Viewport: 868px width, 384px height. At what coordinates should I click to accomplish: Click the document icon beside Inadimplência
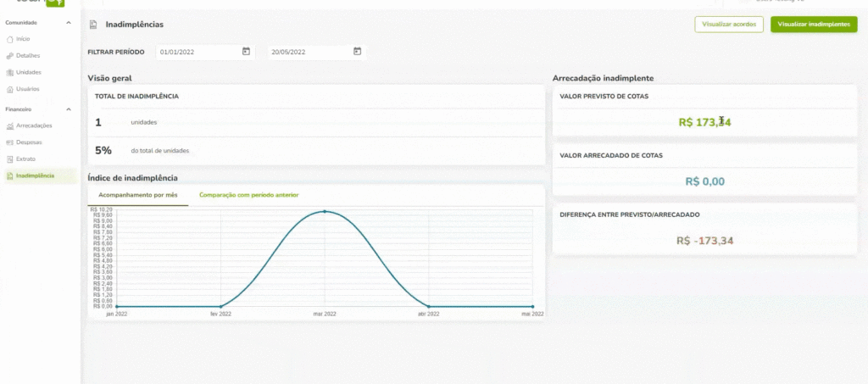[9, 176]
